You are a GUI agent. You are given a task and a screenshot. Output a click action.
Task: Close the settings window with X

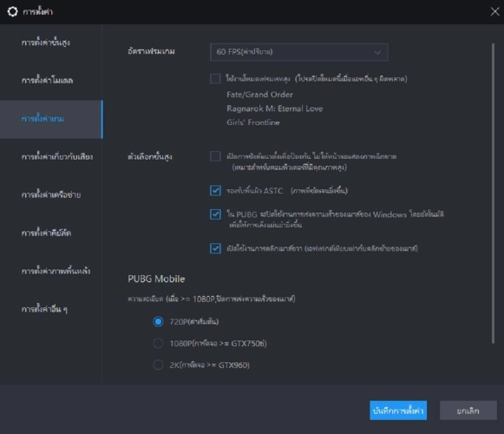click(x=494, y=11)
